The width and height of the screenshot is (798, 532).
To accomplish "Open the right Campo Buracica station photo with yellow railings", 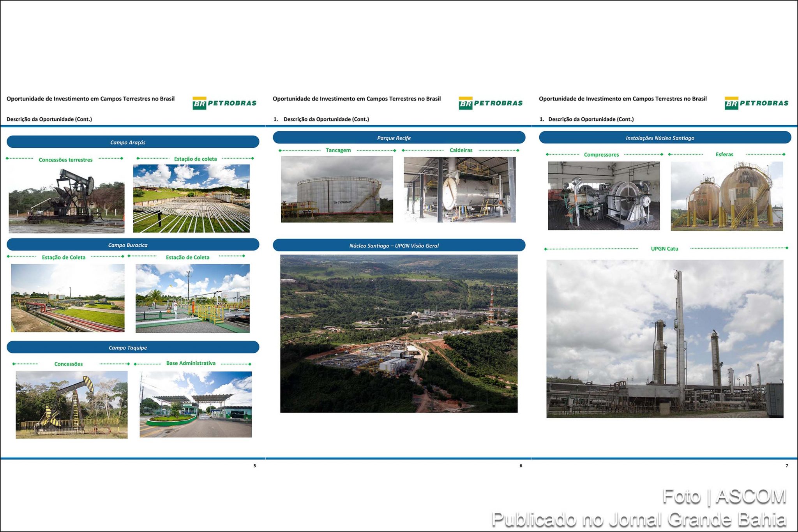I will tap(192, 299).
